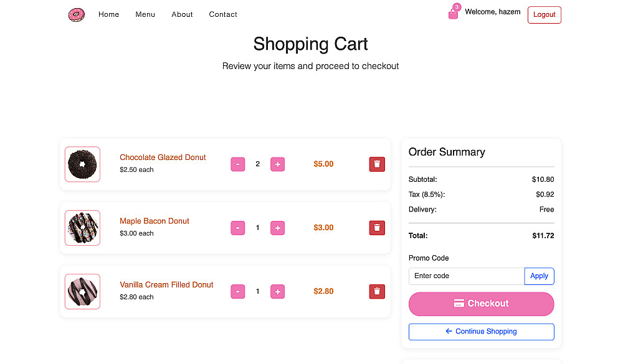Open the Menu nav link
This screenshot has height=364, width=623.
pos(145,14)
